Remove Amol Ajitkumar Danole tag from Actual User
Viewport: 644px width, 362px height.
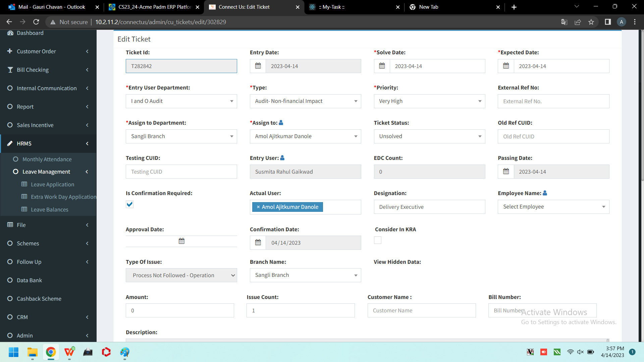(x=258, y=207)
